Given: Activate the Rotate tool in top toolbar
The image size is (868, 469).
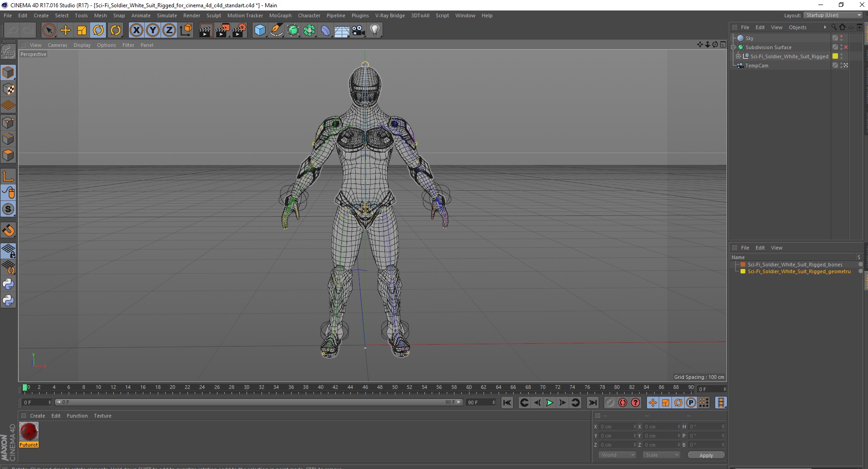Looking at the screenshot, I should 98,31.
